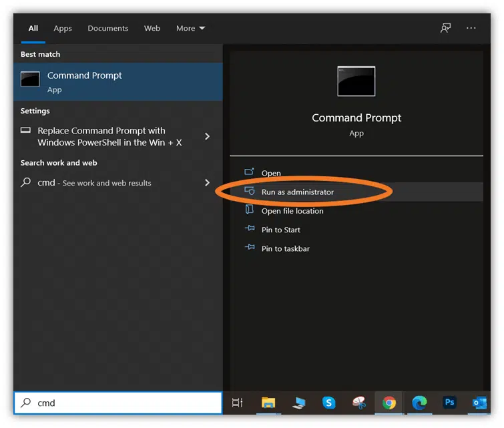Switch to the Apps tab
504x428 pixels.
click(63, 28)
